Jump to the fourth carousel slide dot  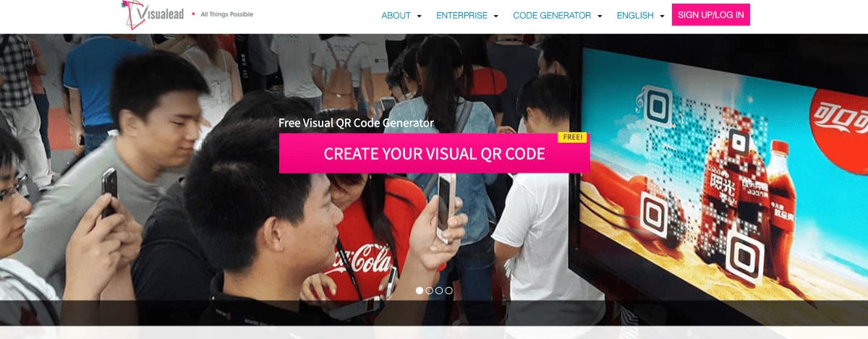coord(448,291)
